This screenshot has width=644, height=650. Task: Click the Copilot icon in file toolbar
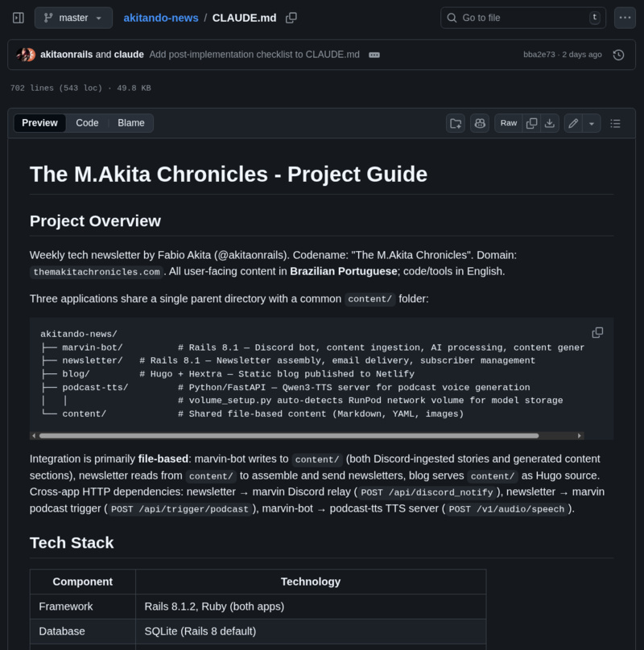480,123
